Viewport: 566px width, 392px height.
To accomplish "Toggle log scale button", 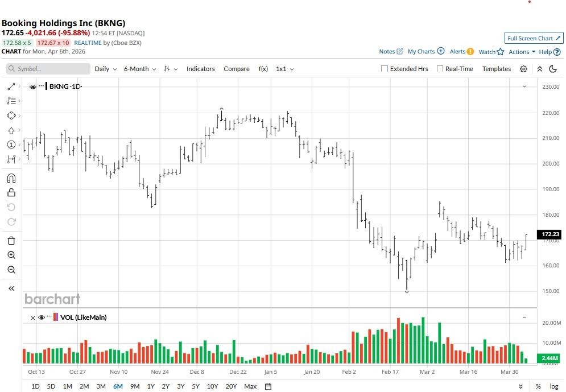I will (x=554, y=386).
